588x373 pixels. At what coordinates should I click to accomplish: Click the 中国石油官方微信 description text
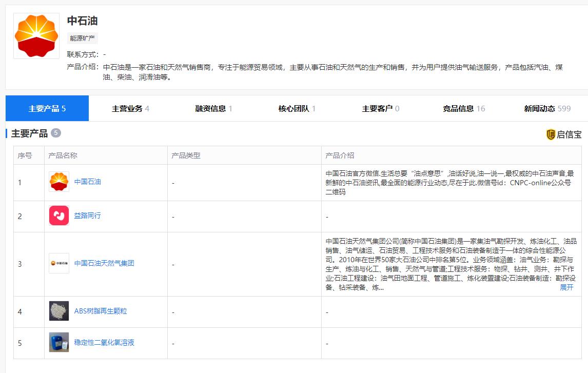click(x=449, y=183)
